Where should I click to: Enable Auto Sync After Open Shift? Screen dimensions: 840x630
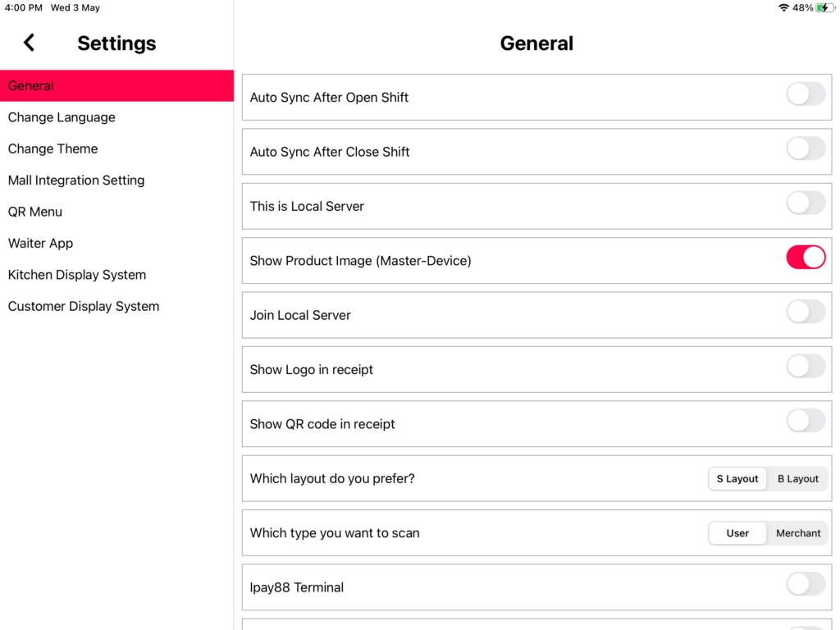(x=806, y=94)
